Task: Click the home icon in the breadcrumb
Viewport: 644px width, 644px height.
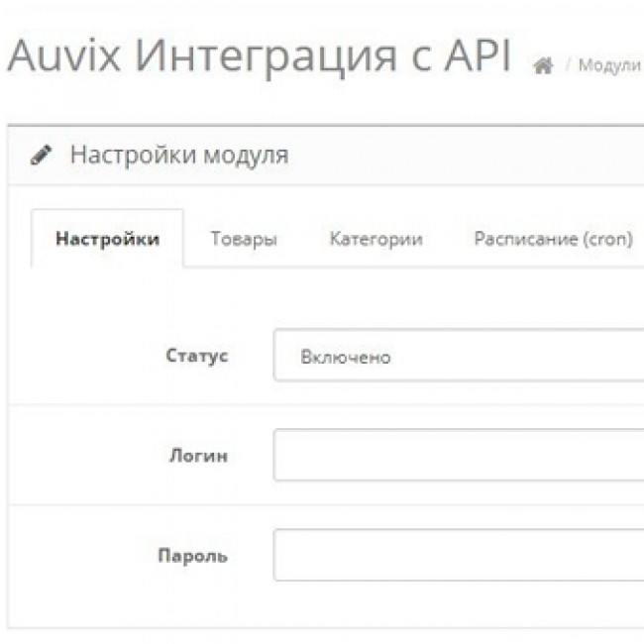Action: [x=542, y=67]
